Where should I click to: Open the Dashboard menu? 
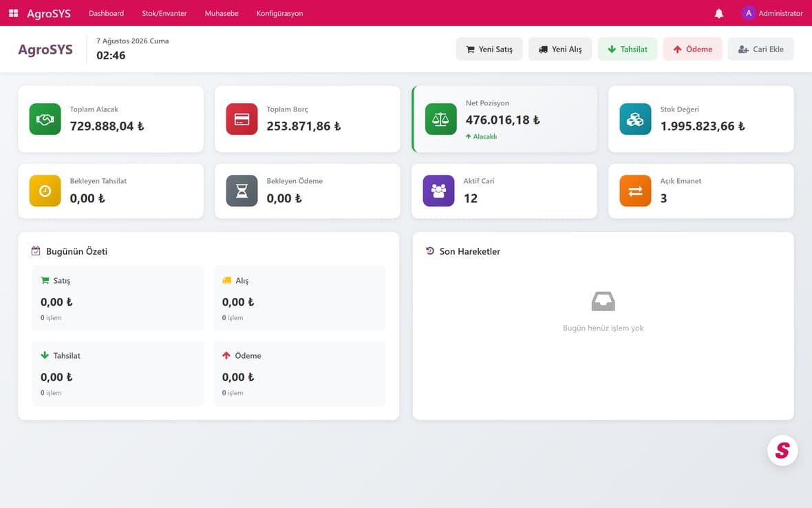pos(106,14)
